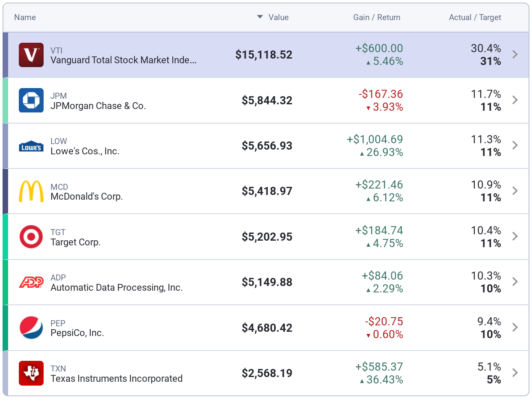
Task: Click the Target bullseye logo icon
Action: 31,237
